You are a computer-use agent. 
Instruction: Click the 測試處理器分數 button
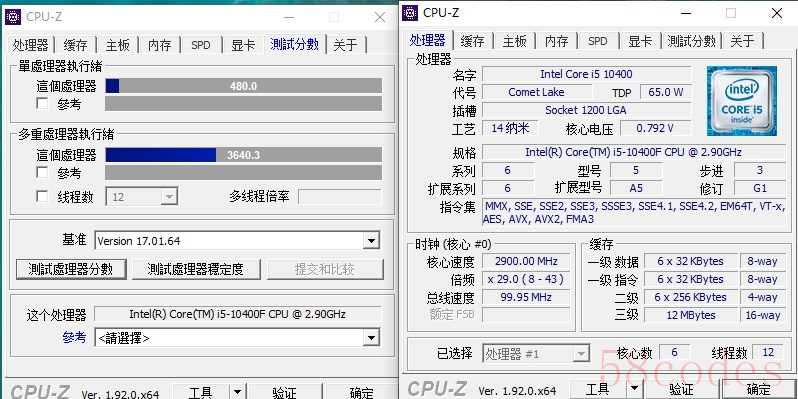pos(71,269)
